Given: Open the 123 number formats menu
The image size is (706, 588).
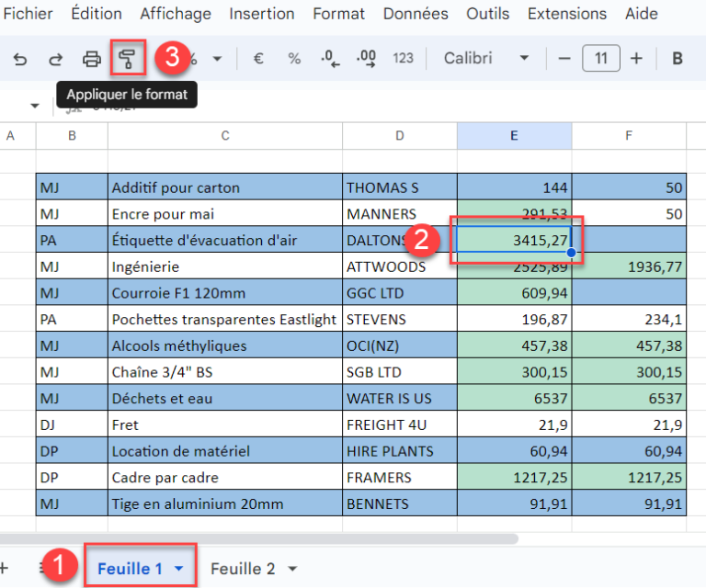Looking at the screenshot, I should tap(403, 59).
